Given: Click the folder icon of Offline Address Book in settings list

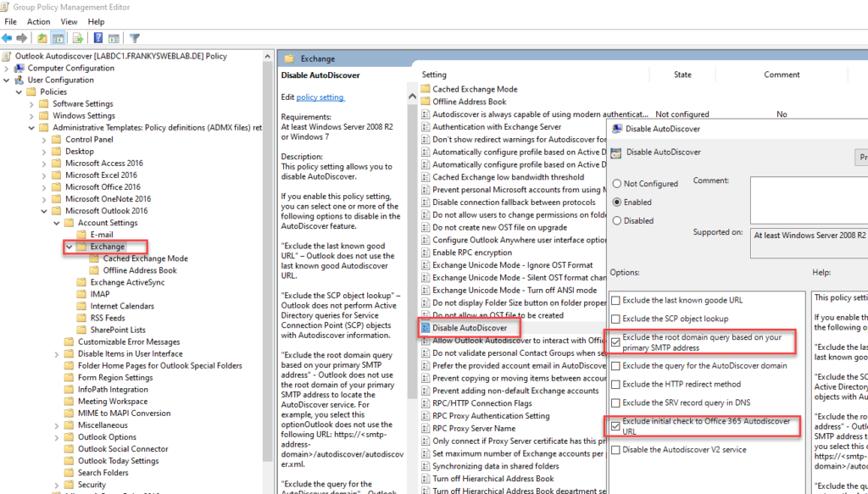Looking at the screenshot, I should pos(426,102).
